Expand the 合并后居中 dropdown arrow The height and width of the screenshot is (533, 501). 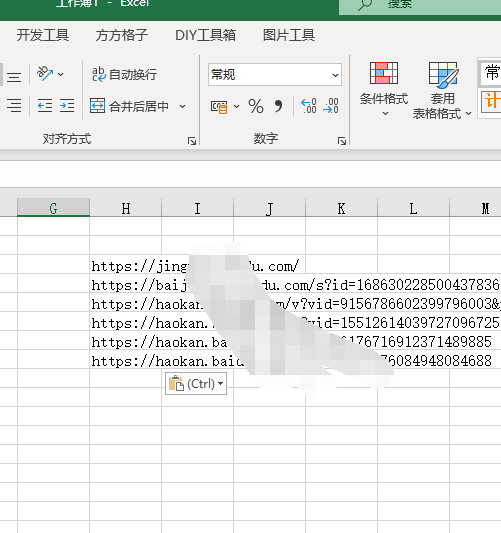[183, 106]
